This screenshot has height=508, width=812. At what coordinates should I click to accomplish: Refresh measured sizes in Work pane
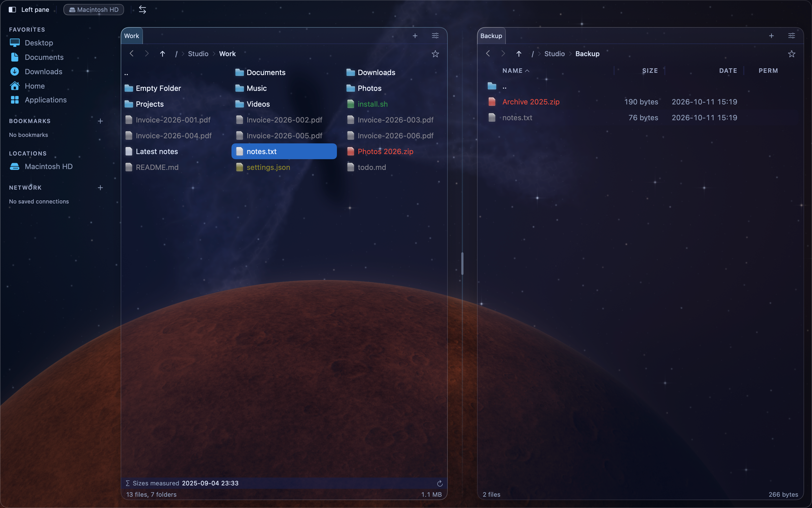point(440,483)
